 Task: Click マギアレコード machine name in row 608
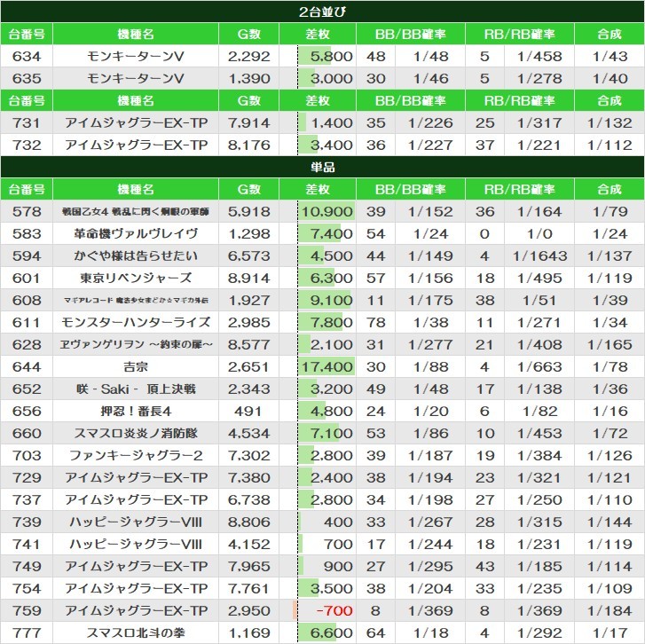pos(136,300)
